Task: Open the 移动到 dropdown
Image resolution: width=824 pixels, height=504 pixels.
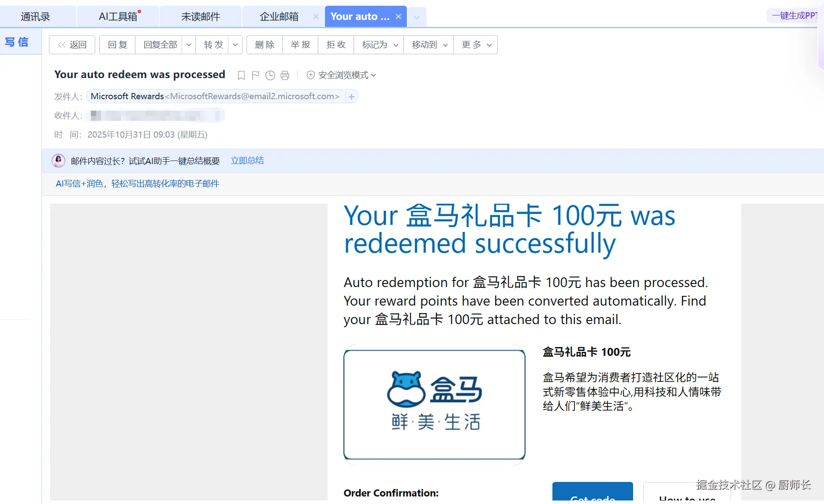Action: pyautogui.click(x=429, y=45)
